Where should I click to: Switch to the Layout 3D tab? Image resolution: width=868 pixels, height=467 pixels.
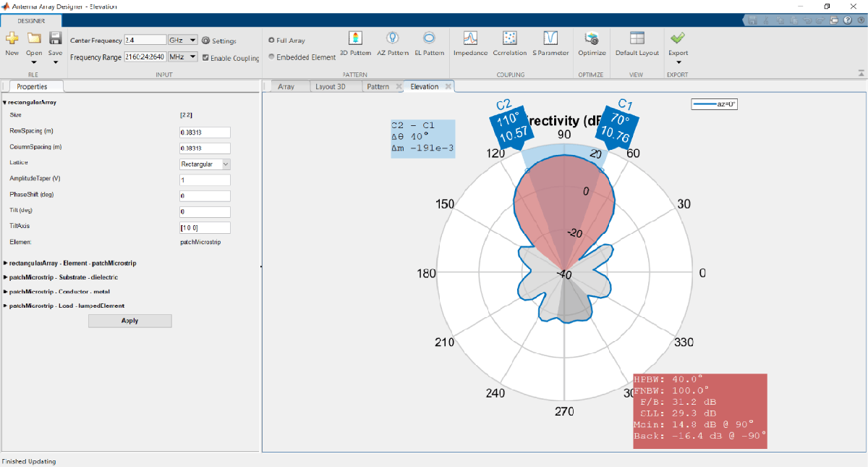click(x=331, y=86)
